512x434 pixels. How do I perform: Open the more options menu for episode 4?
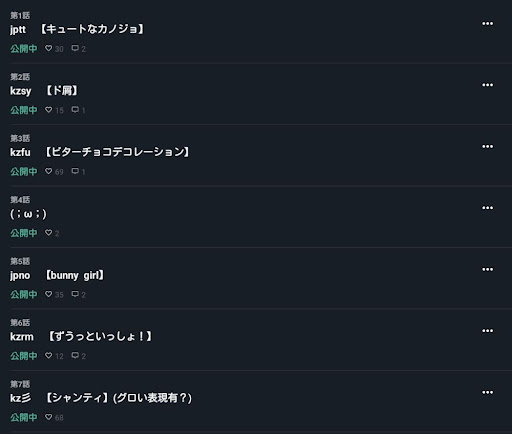(x=487, y=208)
